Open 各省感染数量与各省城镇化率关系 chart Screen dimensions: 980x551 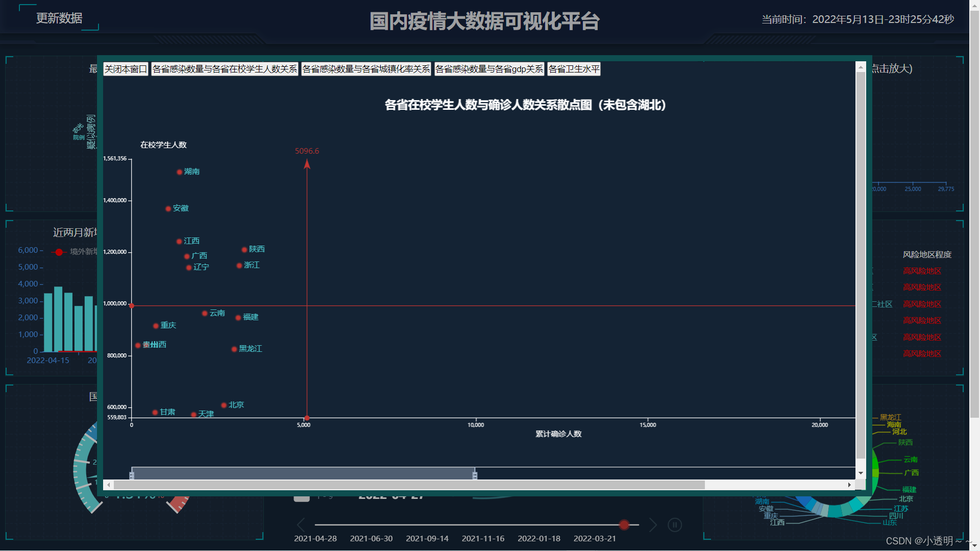click(366, 69)
